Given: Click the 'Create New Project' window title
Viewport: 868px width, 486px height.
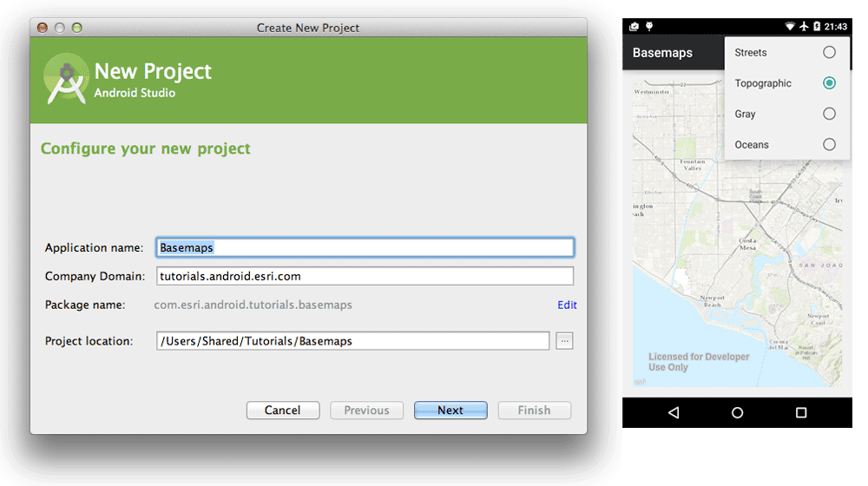Looking at the screenshot, I should (x=308, y=28).
